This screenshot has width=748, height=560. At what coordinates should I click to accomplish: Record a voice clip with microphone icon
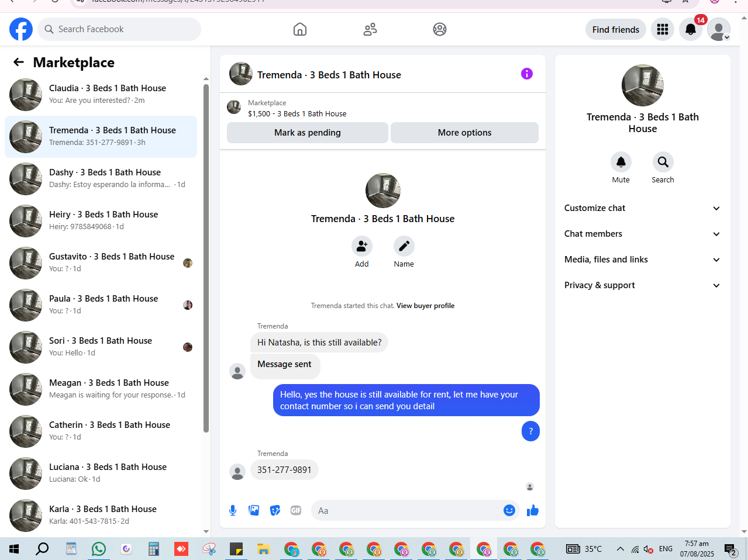coord(233,510)
